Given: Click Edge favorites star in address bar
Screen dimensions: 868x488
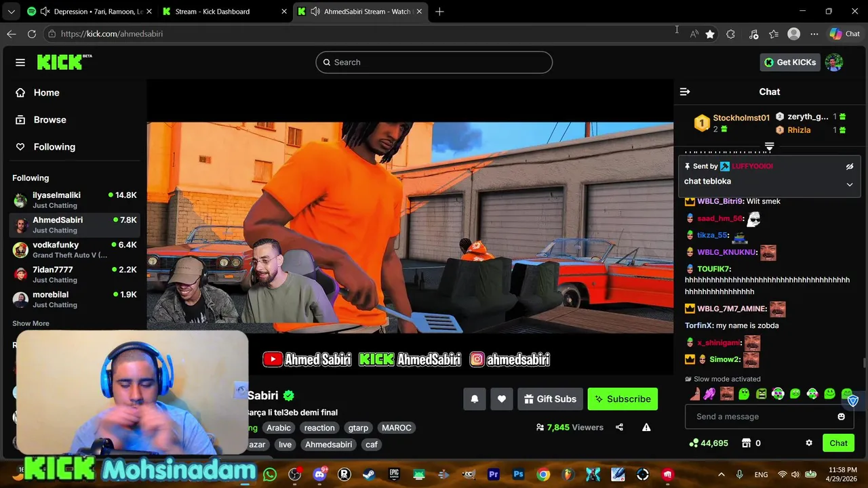Looking at the screenshot, I should 710,34.
